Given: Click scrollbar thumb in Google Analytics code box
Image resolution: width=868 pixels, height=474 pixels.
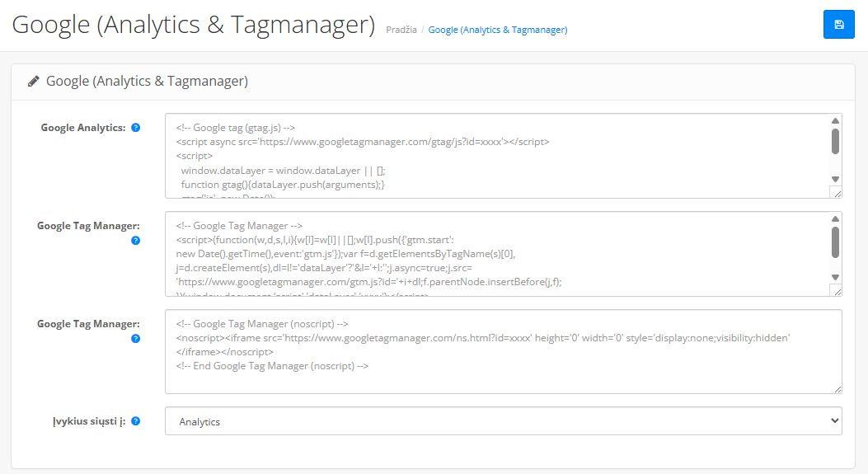Looking at the screenshot, I should tap(835, 141).
